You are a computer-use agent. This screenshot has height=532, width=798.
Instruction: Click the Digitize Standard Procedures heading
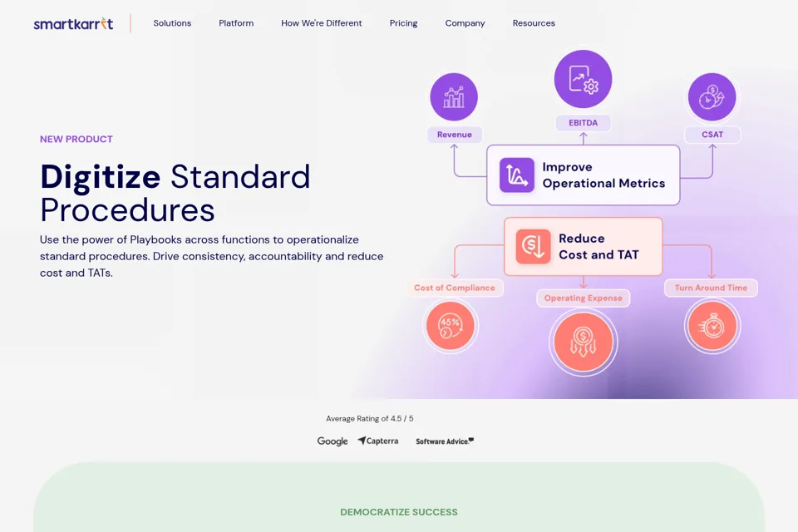click(x=175, y=193)
